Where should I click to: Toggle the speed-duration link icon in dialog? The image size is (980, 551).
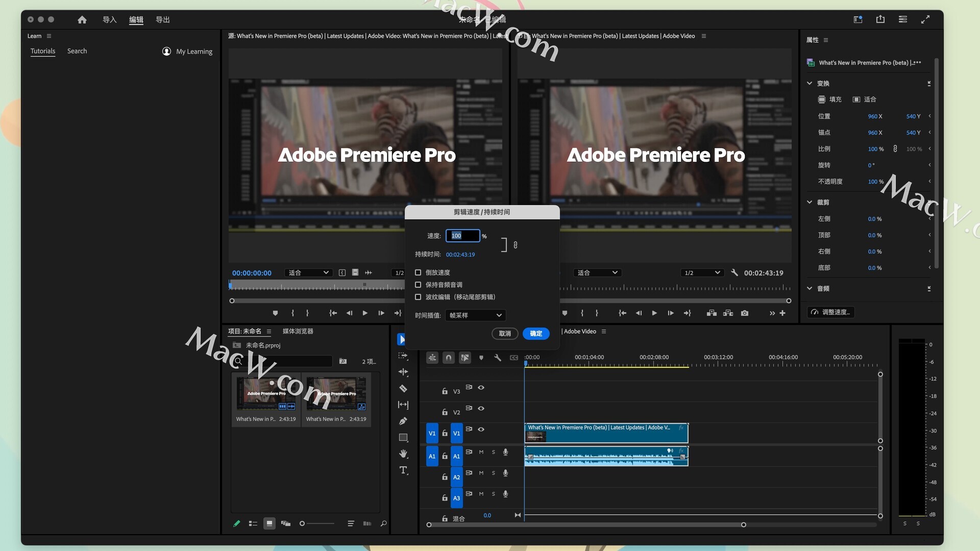coord(516,245)
